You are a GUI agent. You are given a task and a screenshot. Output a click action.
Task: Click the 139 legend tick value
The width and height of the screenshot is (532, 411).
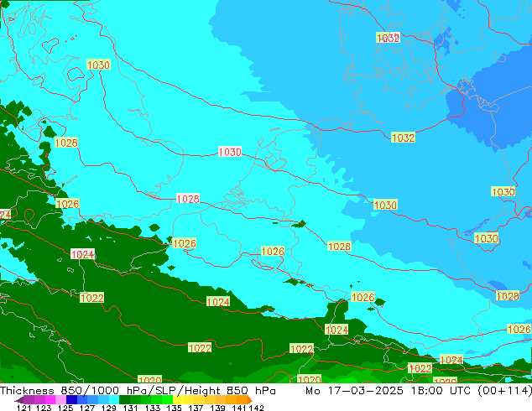point(217,408)
